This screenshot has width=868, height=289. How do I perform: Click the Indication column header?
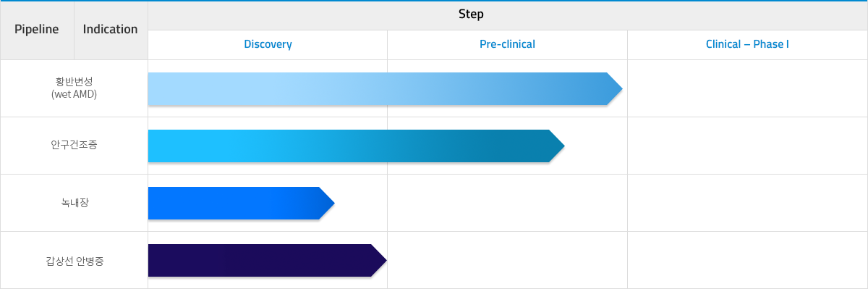(111, 30)
